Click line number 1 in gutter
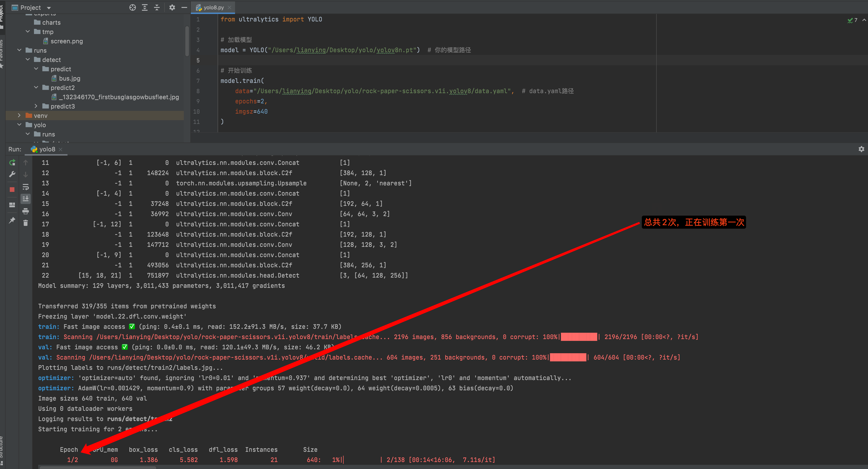This screenshot has width=868, height=469. (x=198, y=19)
